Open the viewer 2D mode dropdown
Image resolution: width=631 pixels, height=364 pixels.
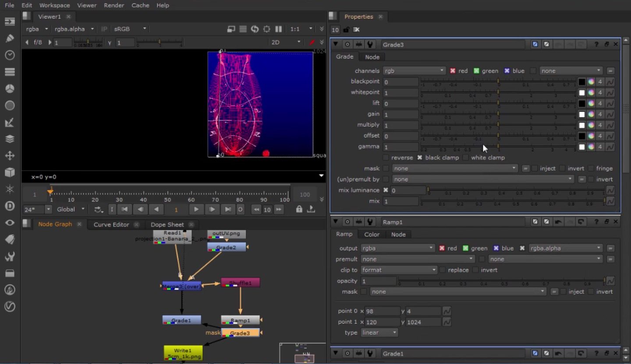[286, 42]
